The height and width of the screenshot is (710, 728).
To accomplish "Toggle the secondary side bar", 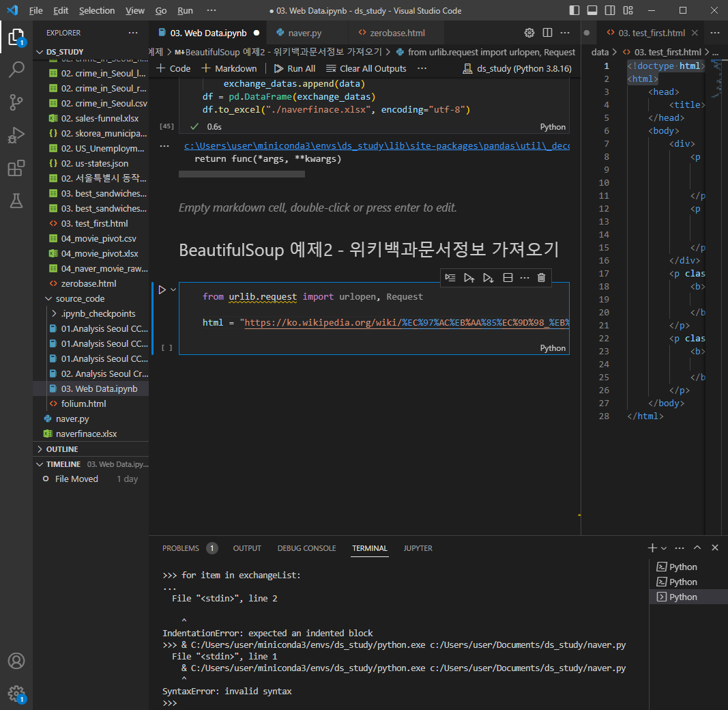I will [x=610, y=10].
